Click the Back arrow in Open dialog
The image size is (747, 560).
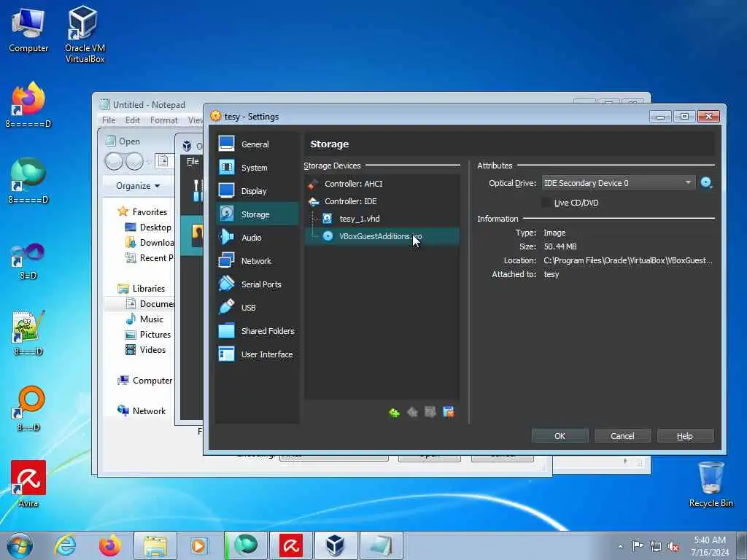[x=114, y=161]
